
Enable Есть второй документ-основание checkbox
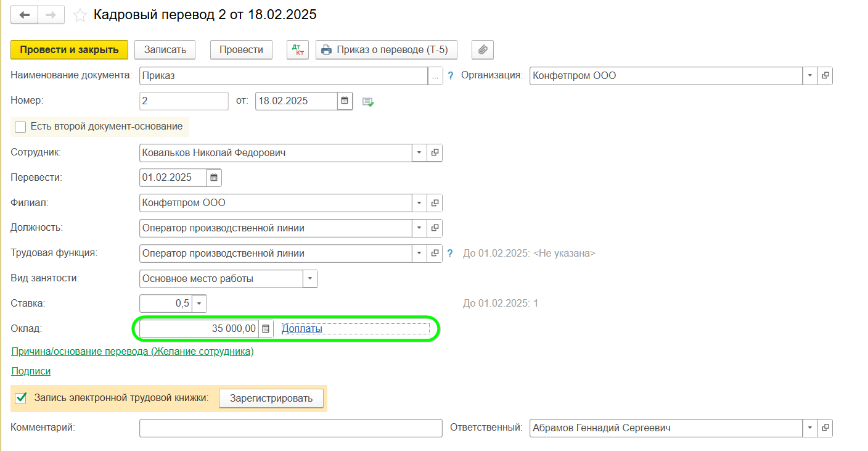pyautogui.click(x=20, y=126)
